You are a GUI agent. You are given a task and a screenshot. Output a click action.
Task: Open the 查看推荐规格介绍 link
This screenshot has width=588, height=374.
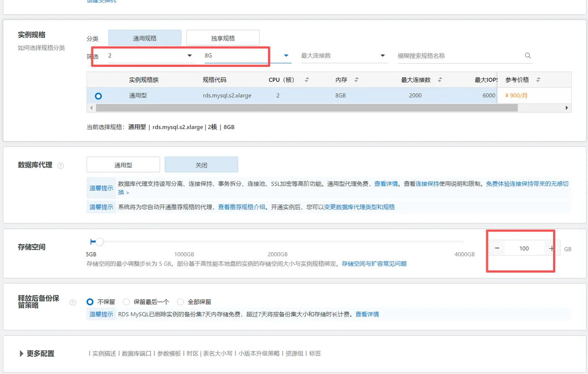tap(241, 207)
